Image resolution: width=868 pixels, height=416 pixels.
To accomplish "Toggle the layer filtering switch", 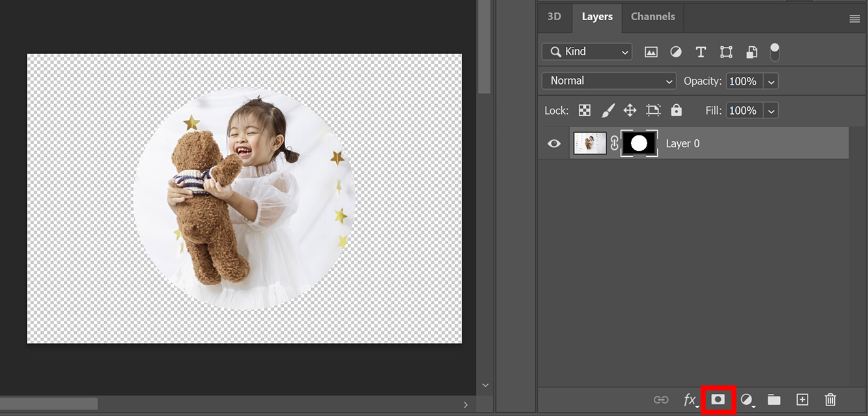I will click(x=775, y=51).
